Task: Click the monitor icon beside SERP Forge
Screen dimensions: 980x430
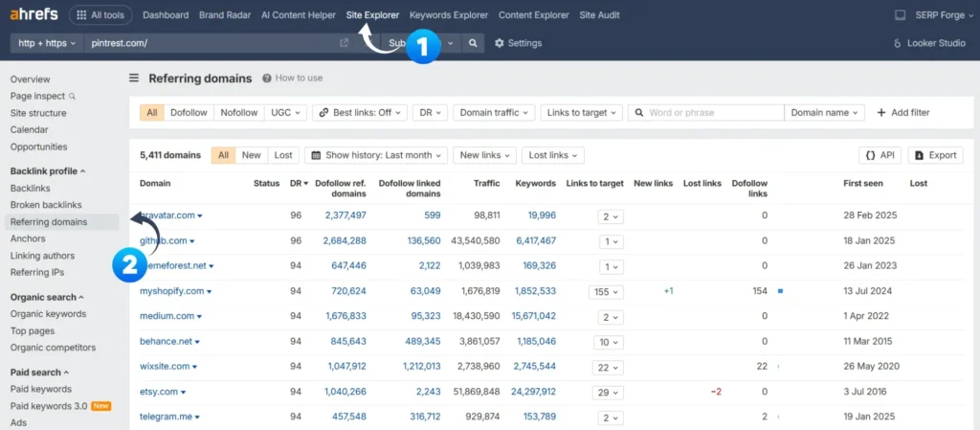Action: coord(900,15)
